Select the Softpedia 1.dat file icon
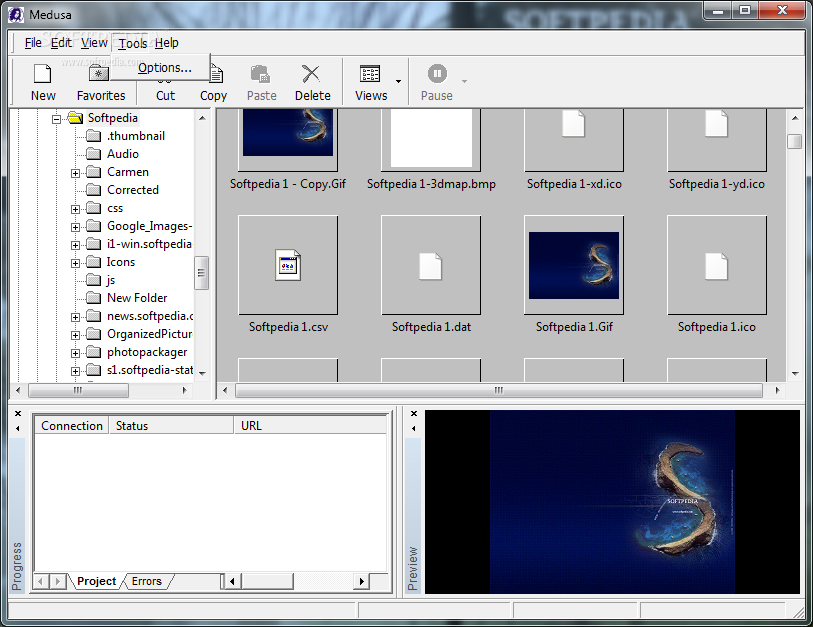 pos(430,266)
